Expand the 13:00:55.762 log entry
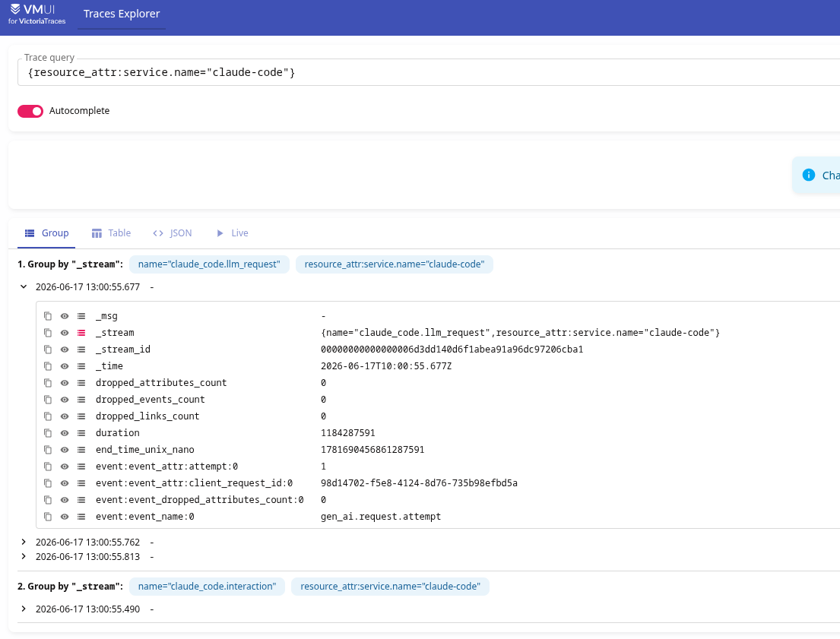The image size is (840, 639). [24, 542]
